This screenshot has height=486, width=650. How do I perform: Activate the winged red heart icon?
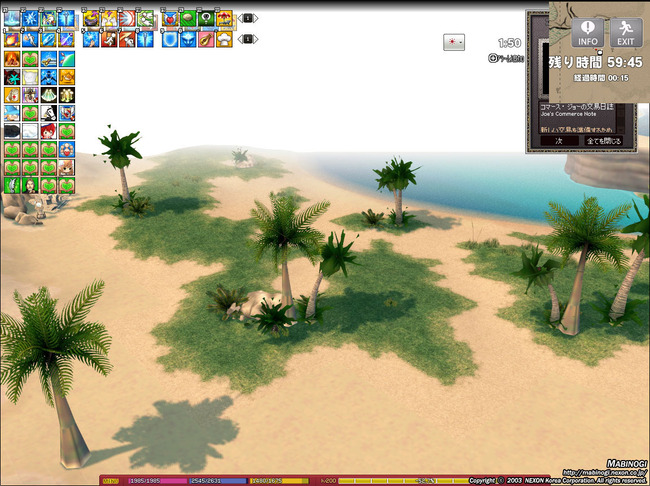(x=170, y=19)
